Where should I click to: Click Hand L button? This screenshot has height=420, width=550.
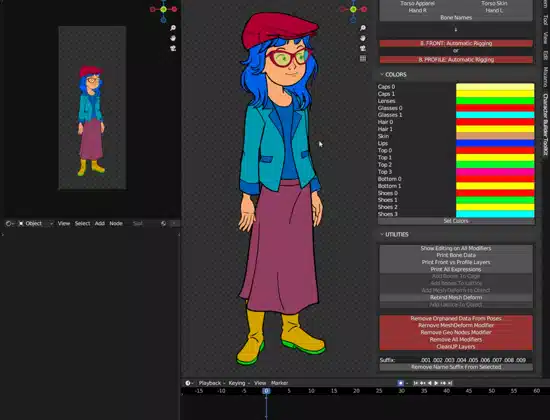[x=495, y=11]
